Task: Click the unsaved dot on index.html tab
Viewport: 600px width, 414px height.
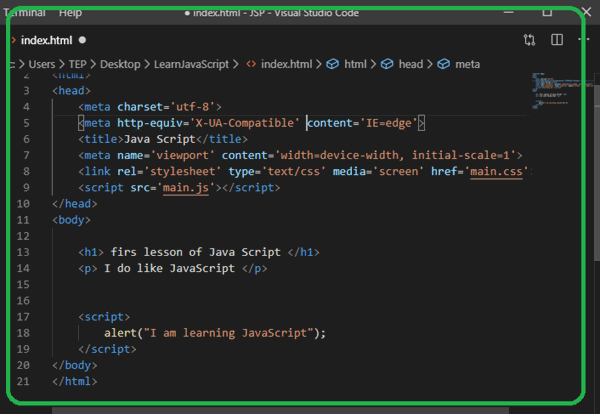Action: (82, 40)
